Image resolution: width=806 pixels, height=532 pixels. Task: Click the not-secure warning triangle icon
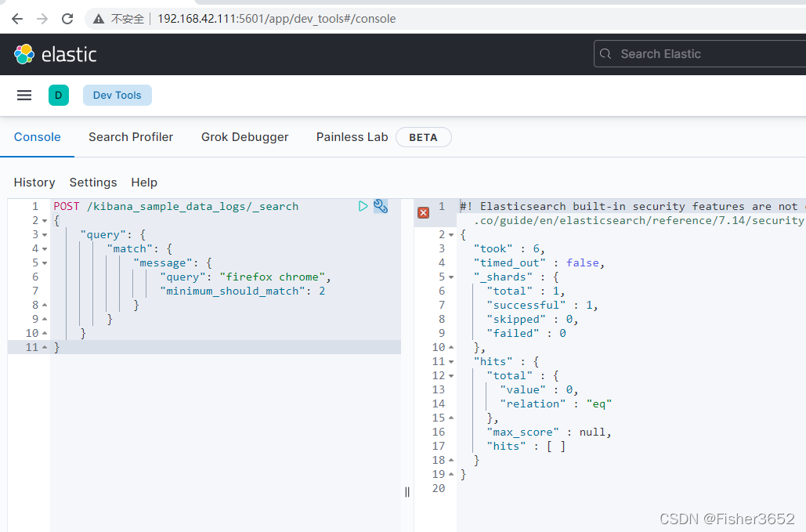pyautogui.click(x=98, y=19)
